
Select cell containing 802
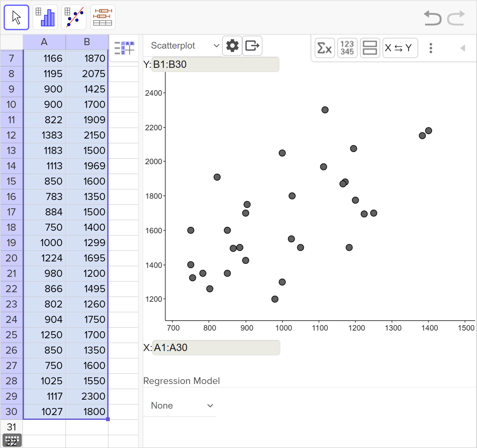point(44,304)
